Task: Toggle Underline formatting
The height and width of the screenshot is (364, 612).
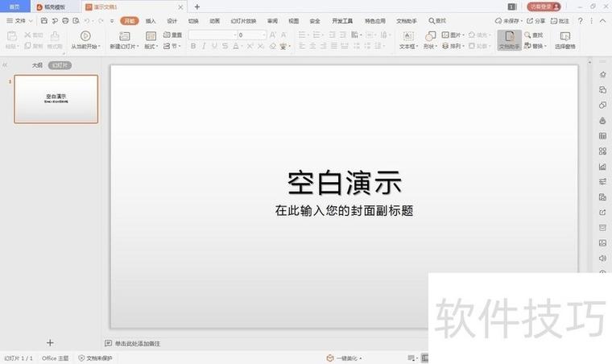Action: pos(214,46)
